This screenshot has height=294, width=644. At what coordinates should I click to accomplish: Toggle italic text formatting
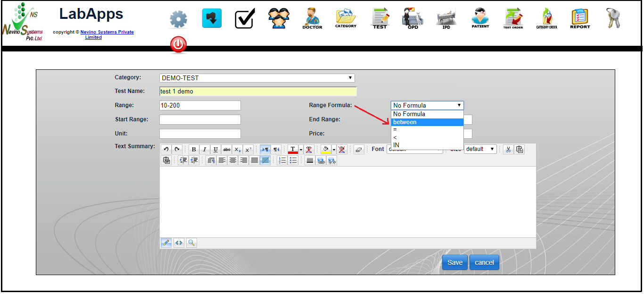pyautogui.click(x=205, y=150)
